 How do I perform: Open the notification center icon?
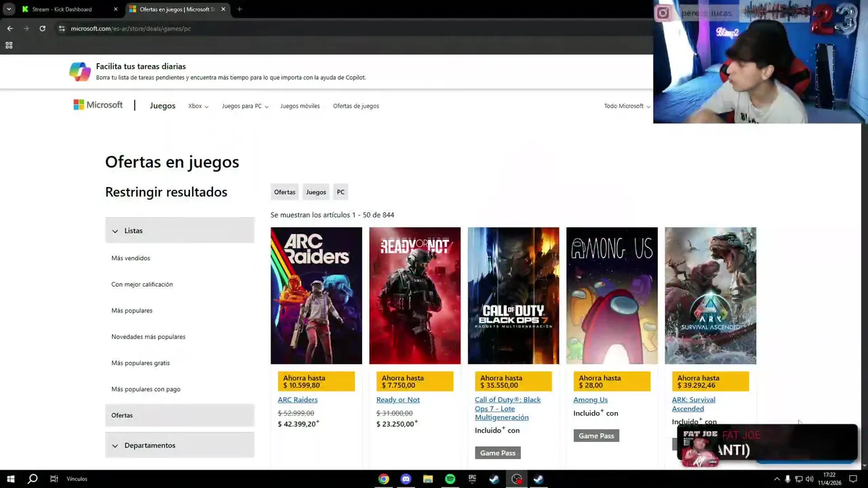(853, 479)
